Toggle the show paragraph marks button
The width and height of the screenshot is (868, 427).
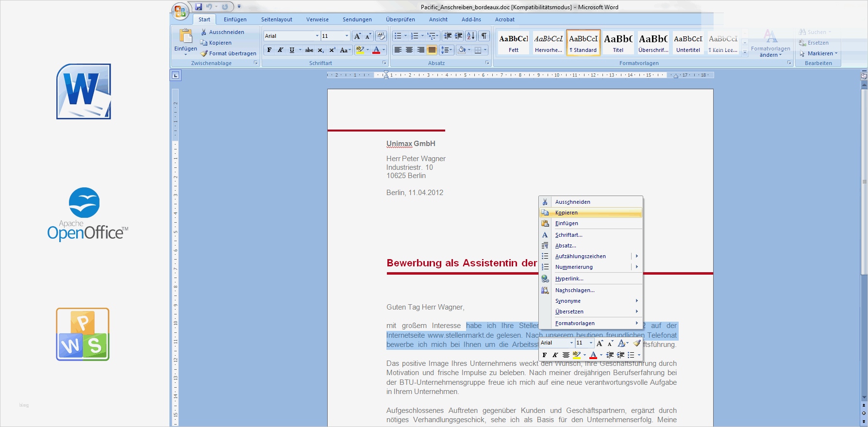coord(484,36)
